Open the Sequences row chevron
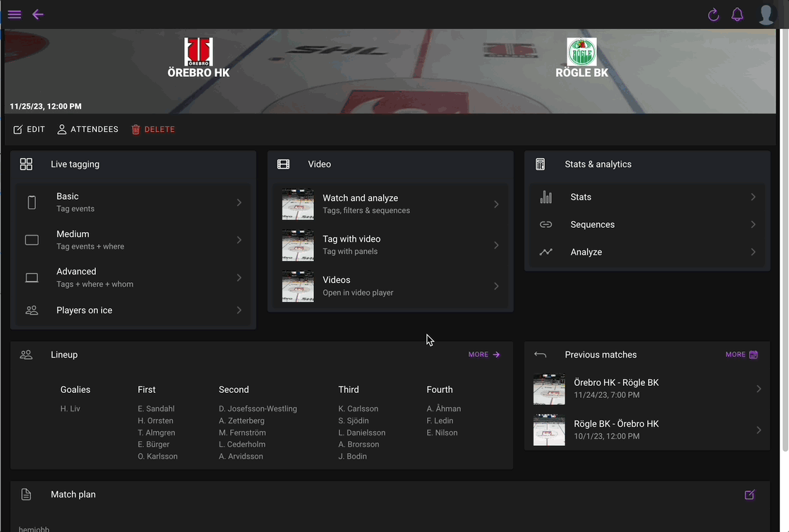789x532 pixels. coord(753,224)
